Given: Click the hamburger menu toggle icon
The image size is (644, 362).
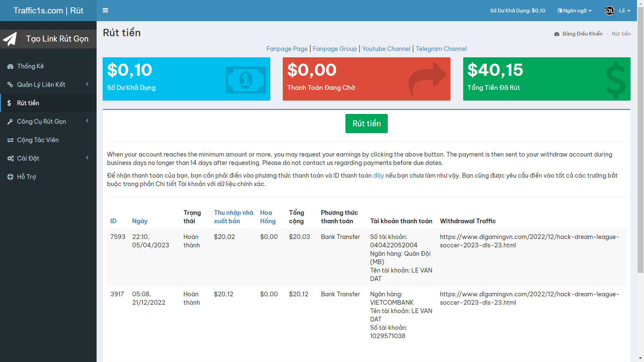Looking at the screenshot, I should [x=105, y=10].
